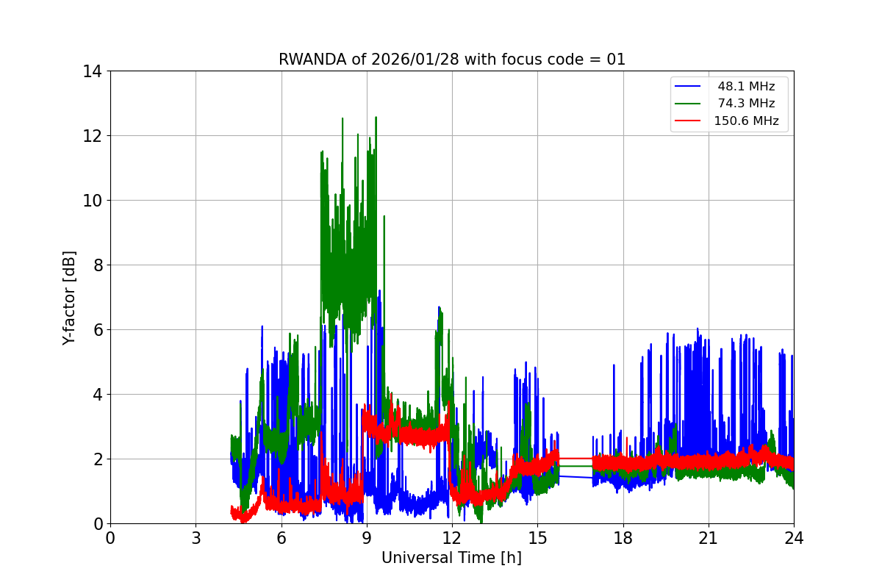Select the 150.6 MHz legend label
Screen dimensions: 882x588
click(x=746, y=121)
